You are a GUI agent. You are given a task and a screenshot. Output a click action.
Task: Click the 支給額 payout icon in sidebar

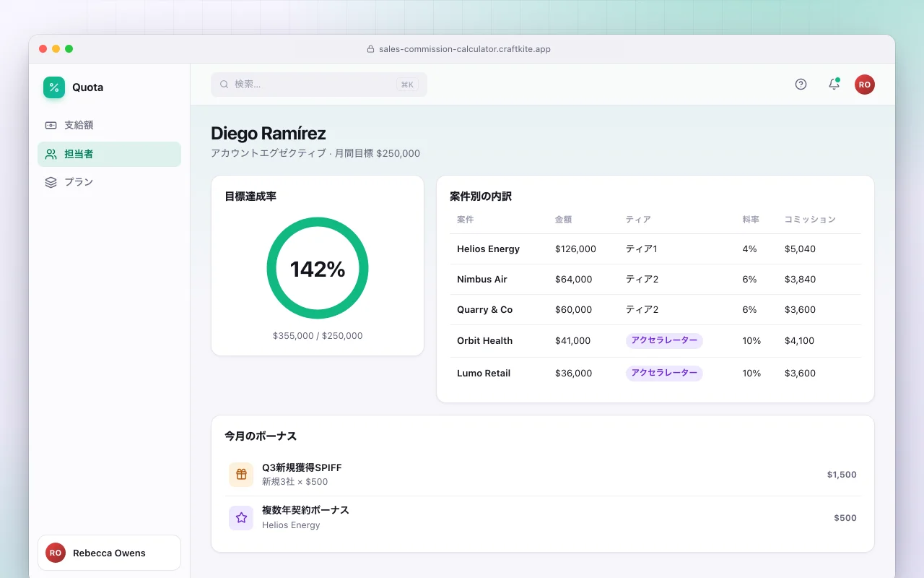point(51,125)
